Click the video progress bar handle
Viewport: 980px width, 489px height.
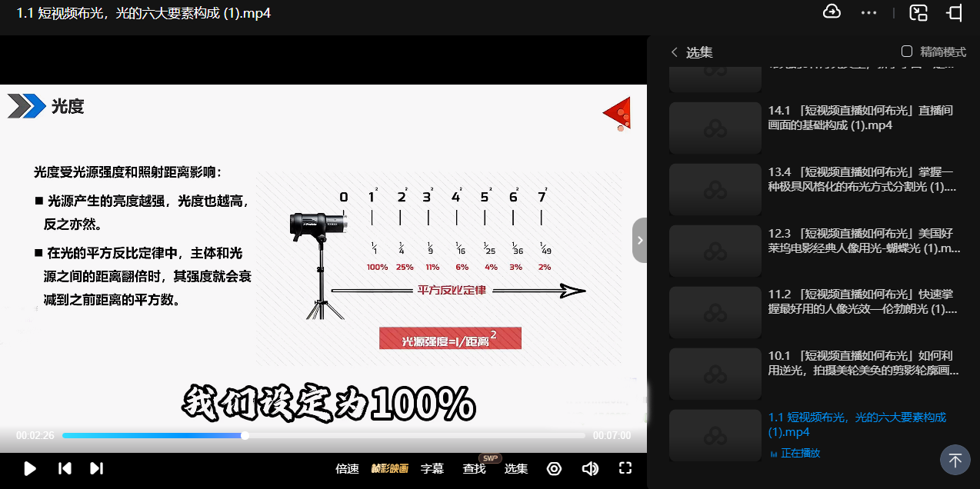tap(245, 435)
